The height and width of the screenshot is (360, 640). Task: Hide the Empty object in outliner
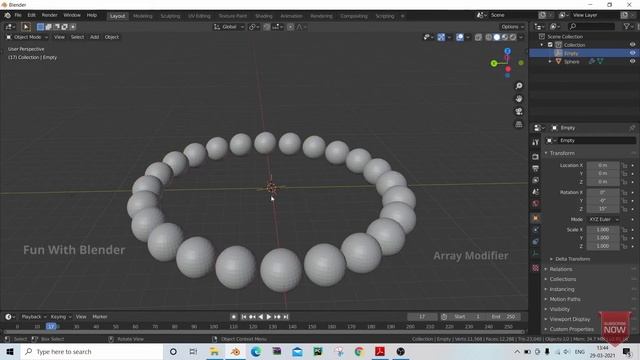[632, 53]
